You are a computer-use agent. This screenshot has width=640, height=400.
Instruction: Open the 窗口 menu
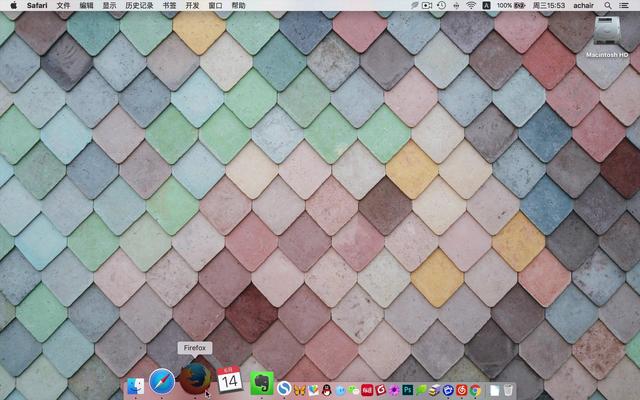(215, 5)
